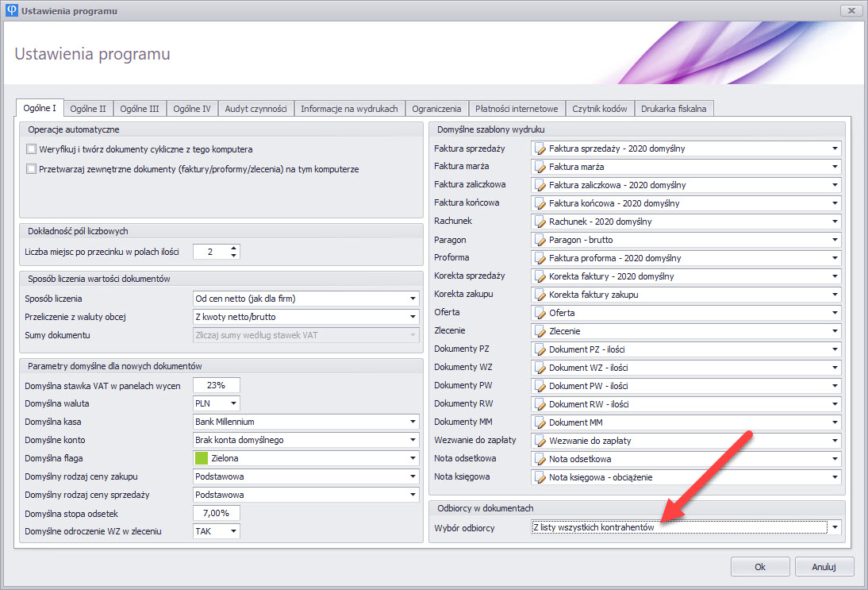Click the green Zielona flag color swatch

click(202, 458)
